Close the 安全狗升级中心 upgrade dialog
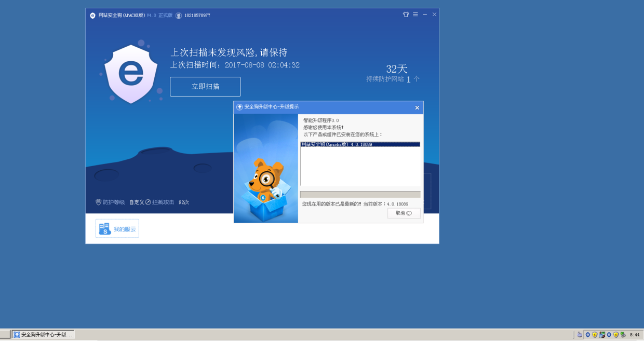 coord(417,108)
